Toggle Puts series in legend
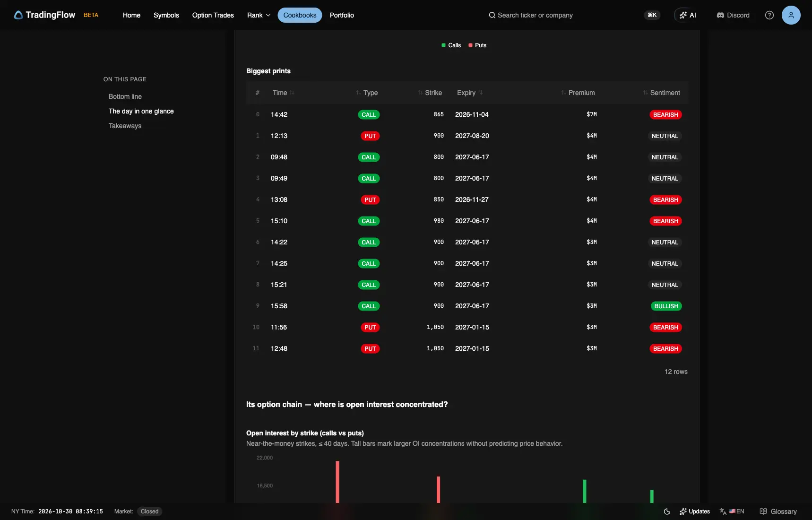The height and width of the screenshot is (520, 812). tap(477, 45)
